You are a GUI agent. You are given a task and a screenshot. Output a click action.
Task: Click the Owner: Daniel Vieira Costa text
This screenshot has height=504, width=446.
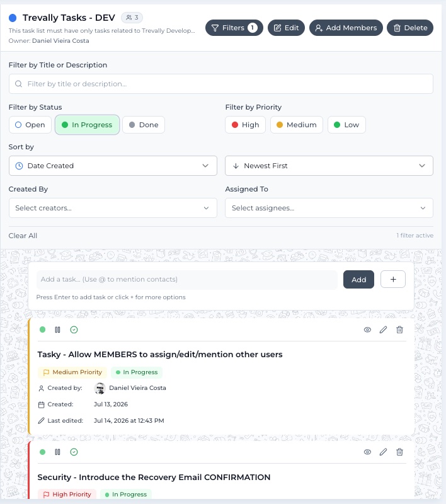pos(49,41)
